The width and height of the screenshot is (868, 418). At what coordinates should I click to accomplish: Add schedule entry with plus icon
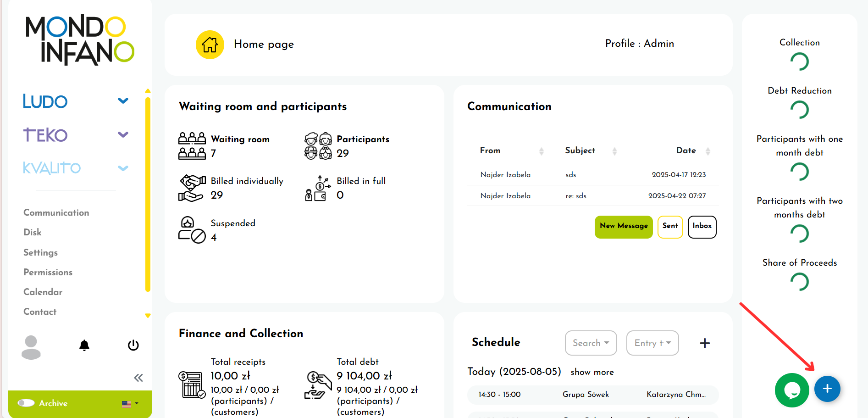(705, 343)
